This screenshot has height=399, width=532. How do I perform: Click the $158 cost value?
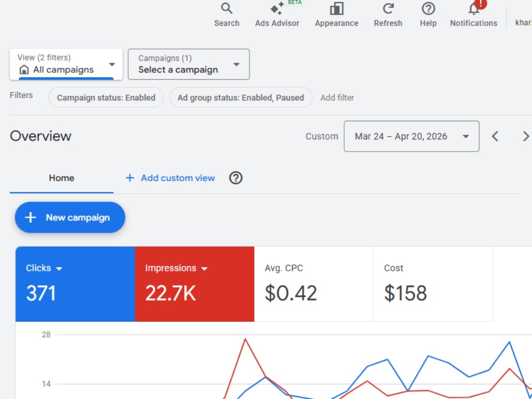click(405, 293)
